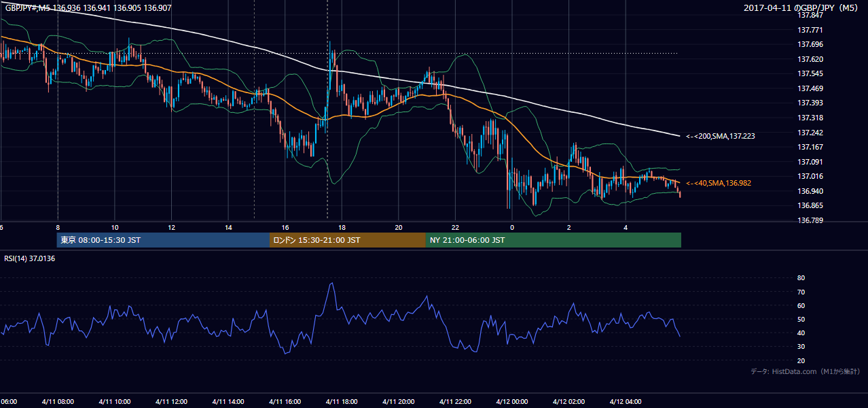The width and height of the screenshot is (868, 408).
Task: Click price axis value 137.242
Action: 810,133
